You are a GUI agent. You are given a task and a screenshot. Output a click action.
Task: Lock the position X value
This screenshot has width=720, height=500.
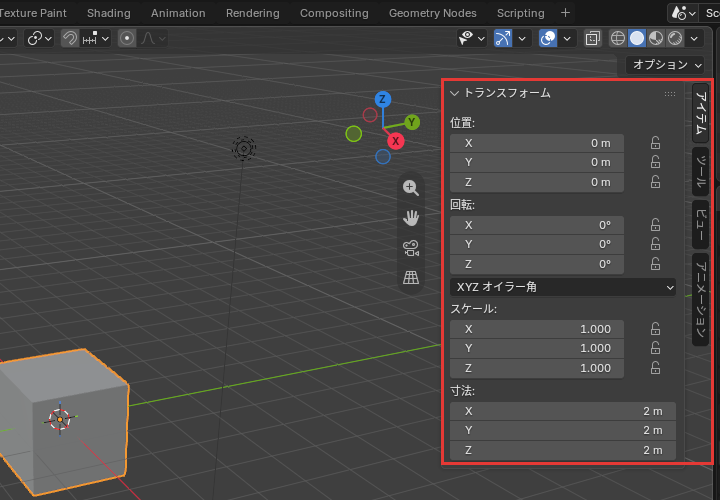[x=655, y=143]
